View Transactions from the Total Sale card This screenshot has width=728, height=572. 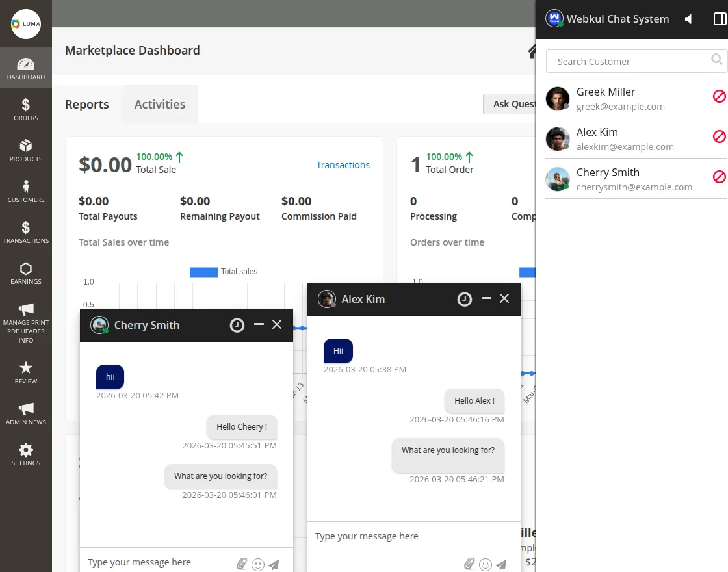343,165
